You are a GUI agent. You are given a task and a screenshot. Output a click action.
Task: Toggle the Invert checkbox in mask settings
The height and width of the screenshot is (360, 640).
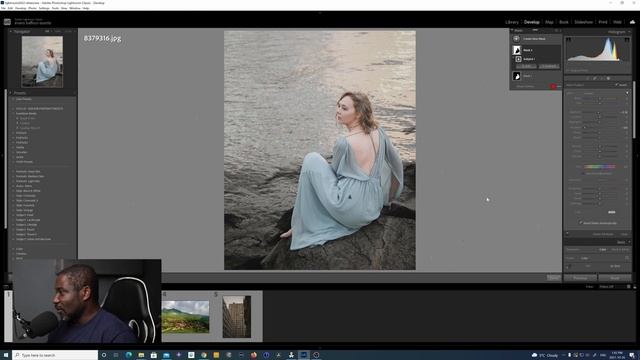pyautogui.click(x=616, y=85)
